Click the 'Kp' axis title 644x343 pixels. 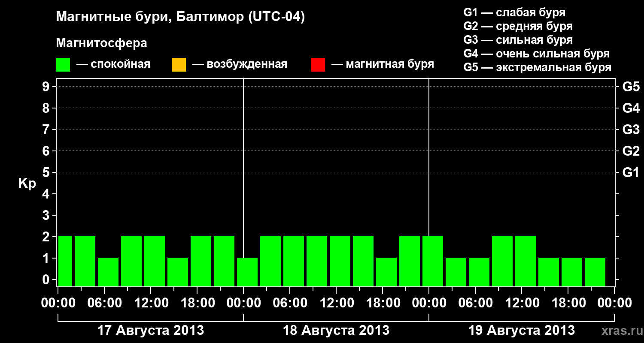[x=27, y=184]
